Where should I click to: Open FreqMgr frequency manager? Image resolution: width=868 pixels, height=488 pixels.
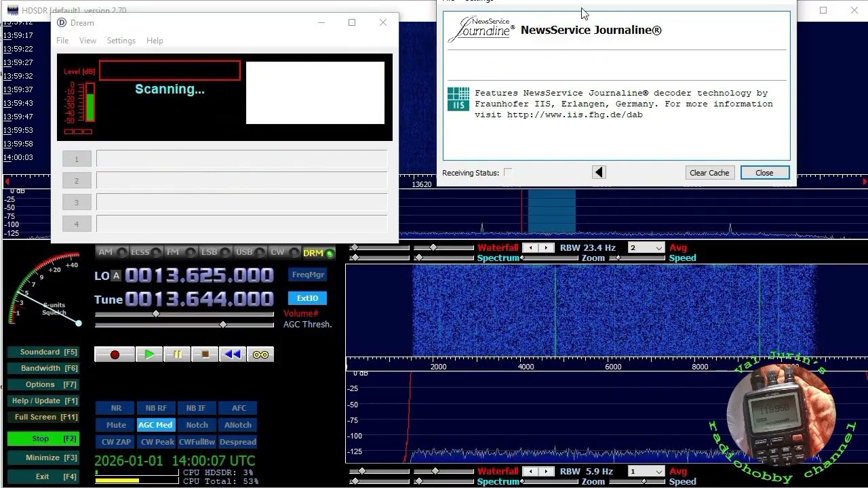[307, 274]
